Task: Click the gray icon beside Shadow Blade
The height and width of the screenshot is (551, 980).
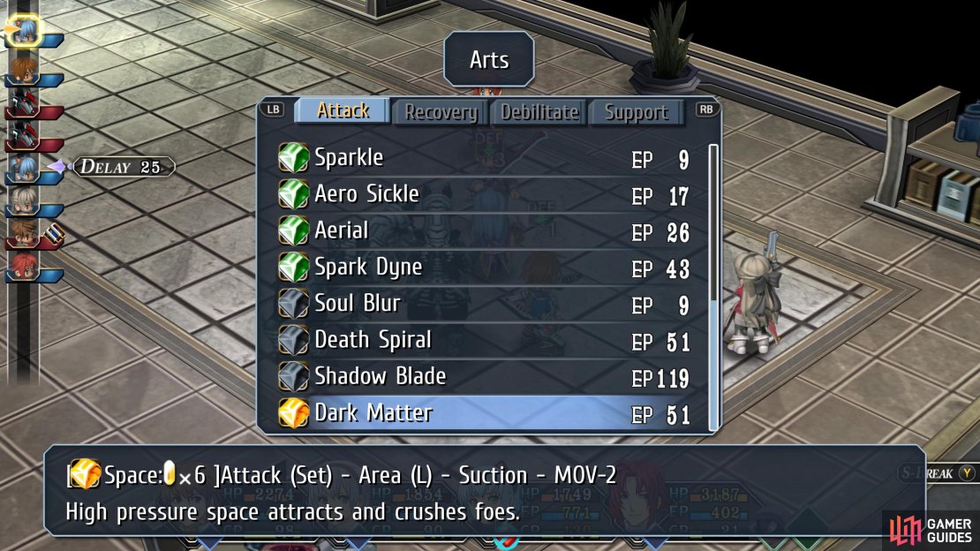Action: click(293, 376)
